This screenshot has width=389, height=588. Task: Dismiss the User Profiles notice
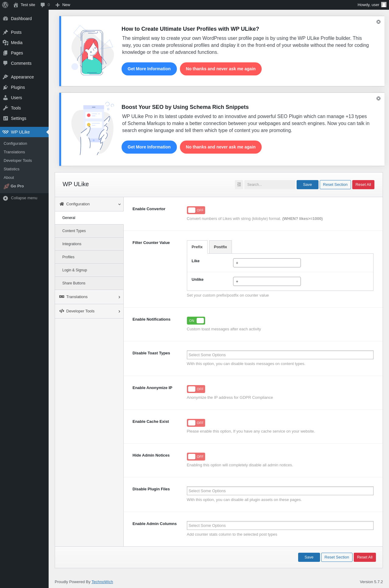click(x=378, y=22)
